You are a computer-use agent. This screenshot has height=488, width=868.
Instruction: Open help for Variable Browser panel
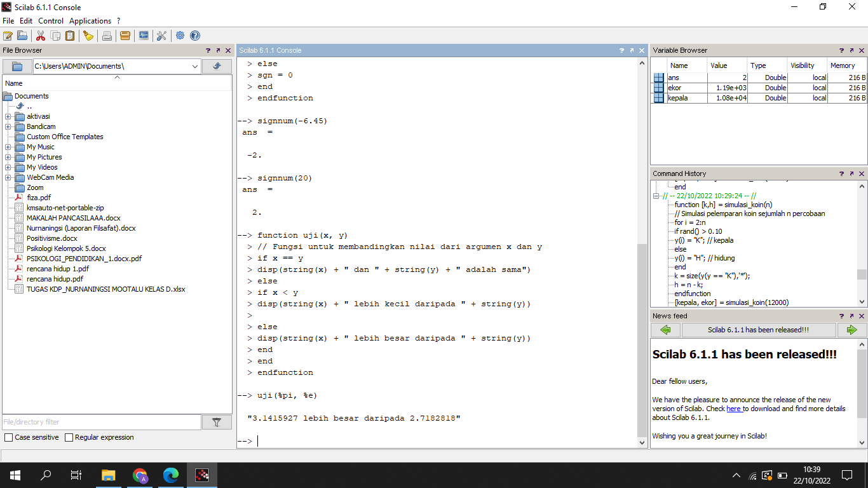(841, 50)
